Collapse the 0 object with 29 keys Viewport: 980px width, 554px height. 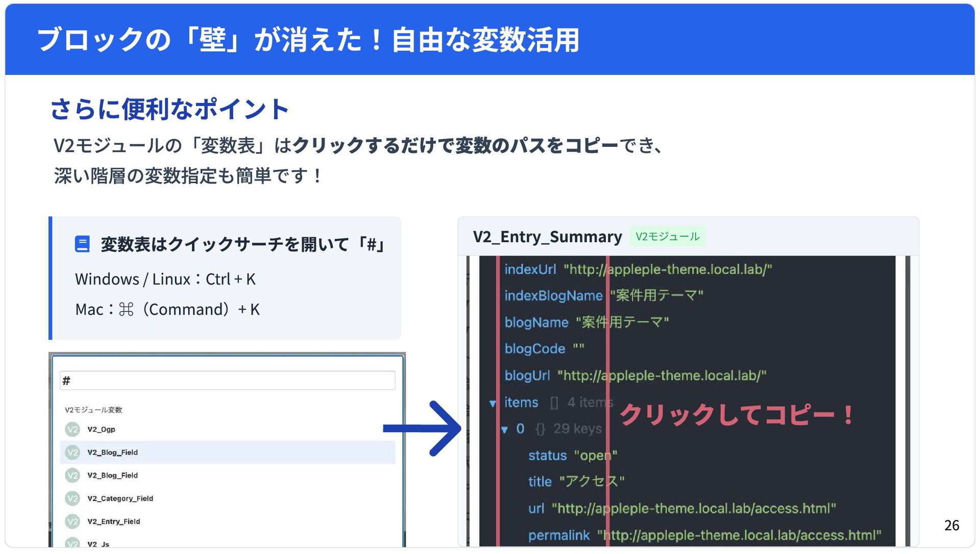(x=504, y=430)
